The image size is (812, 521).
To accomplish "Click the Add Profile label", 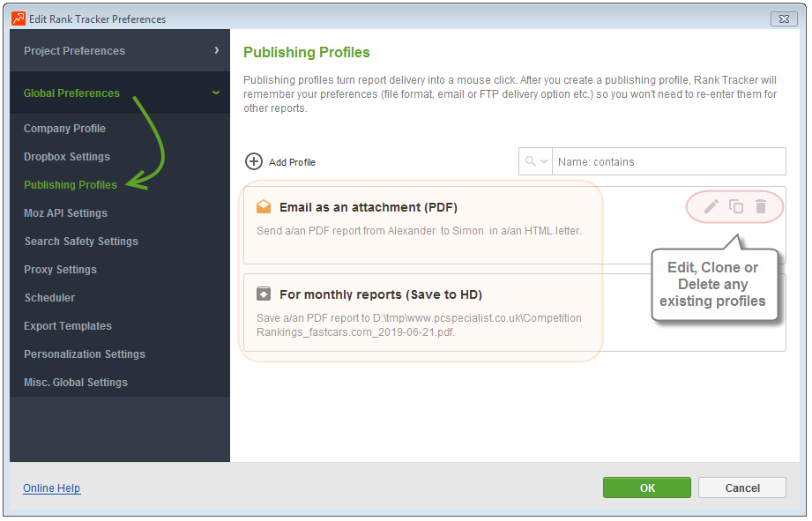I will (x=292, y=162).
